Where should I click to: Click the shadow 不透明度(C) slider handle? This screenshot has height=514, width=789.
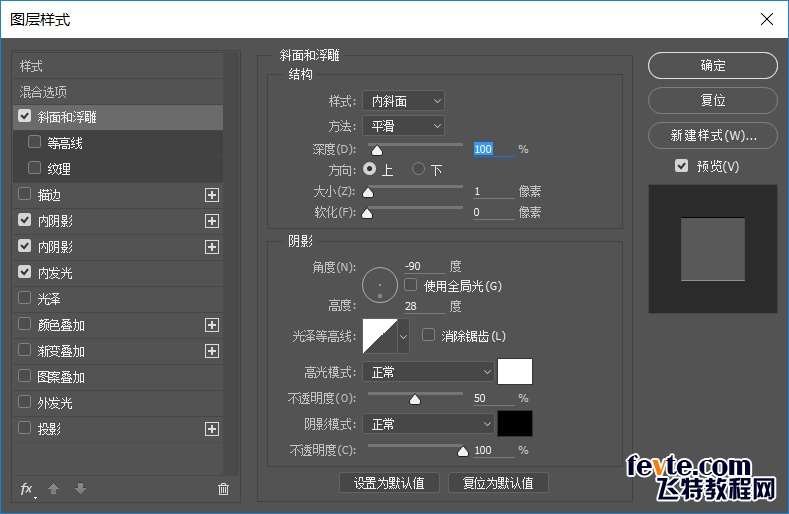point(463,452)
